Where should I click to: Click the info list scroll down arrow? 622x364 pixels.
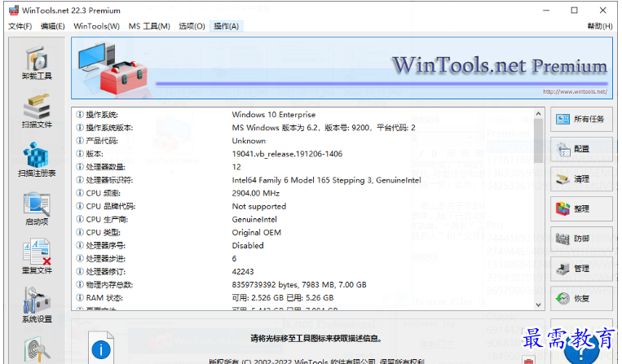(x=538, y=305)
